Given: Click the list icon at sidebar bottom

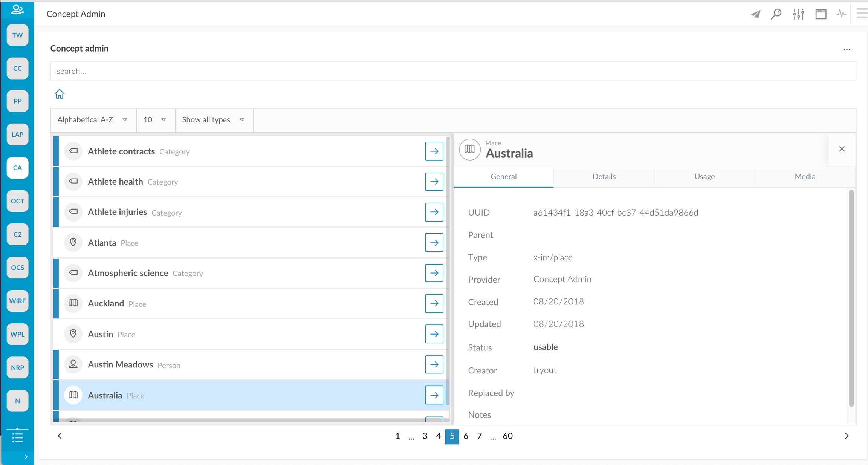Looking at the screenshot, I should point(17,437).
